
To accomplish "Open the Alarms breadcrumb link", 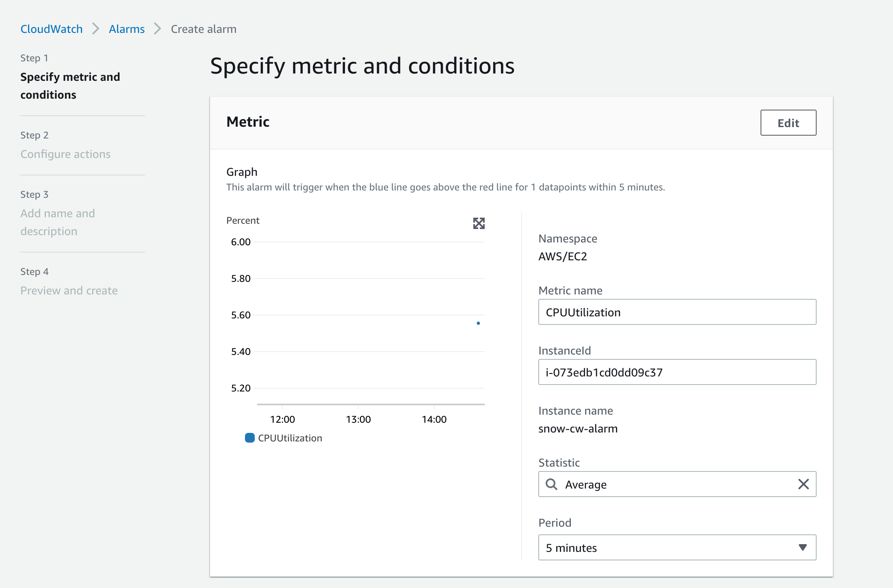I will [x=126, y=29].
